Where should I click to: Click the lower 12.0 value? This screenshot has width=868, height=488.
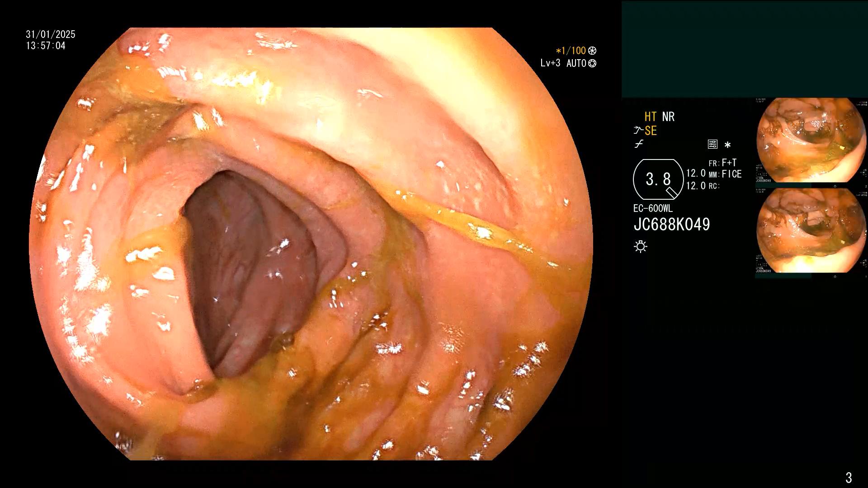696,186
